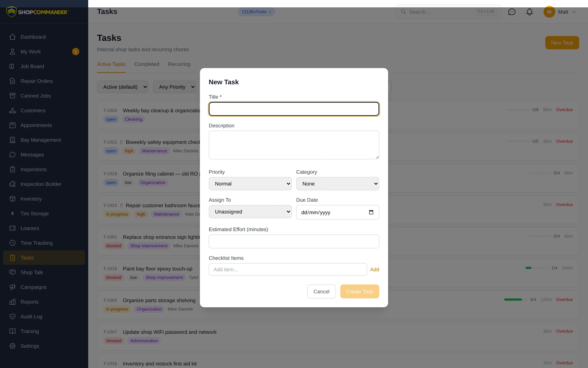
Task: Click Overdue label on T-1021 row
Action: click(x=564, y=141)
